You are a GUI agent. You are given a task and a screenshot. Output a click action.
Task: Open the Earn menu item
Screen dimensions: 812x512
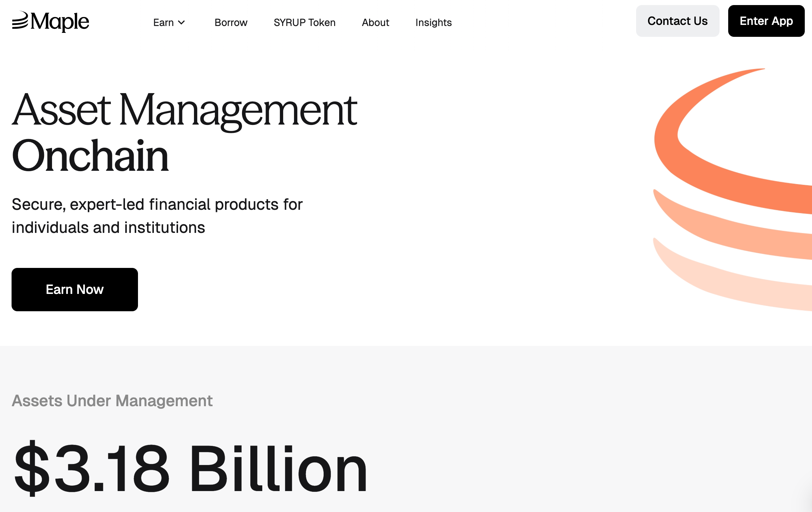pos(163,22)
